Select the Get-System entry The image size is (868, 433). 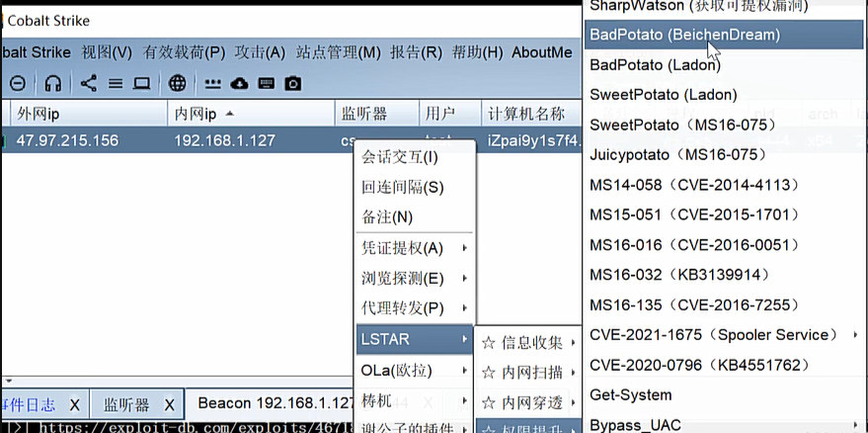[725, 395]
